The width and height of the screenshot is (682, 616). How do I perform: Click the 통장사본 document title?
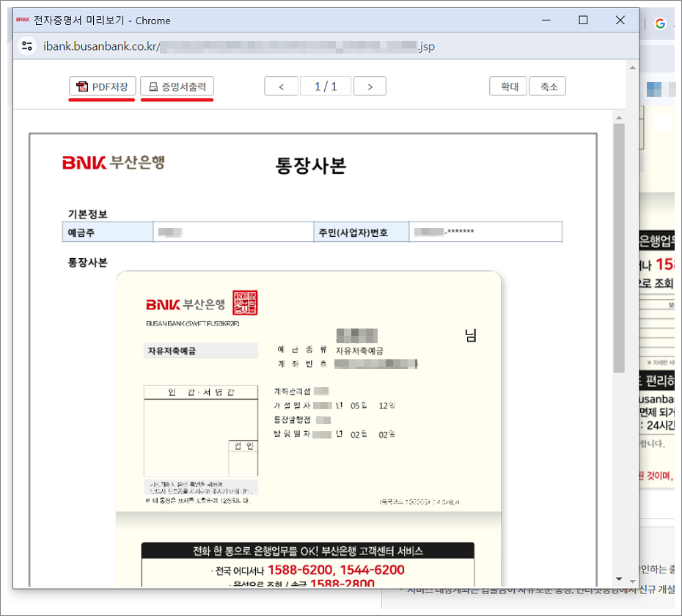310,165
